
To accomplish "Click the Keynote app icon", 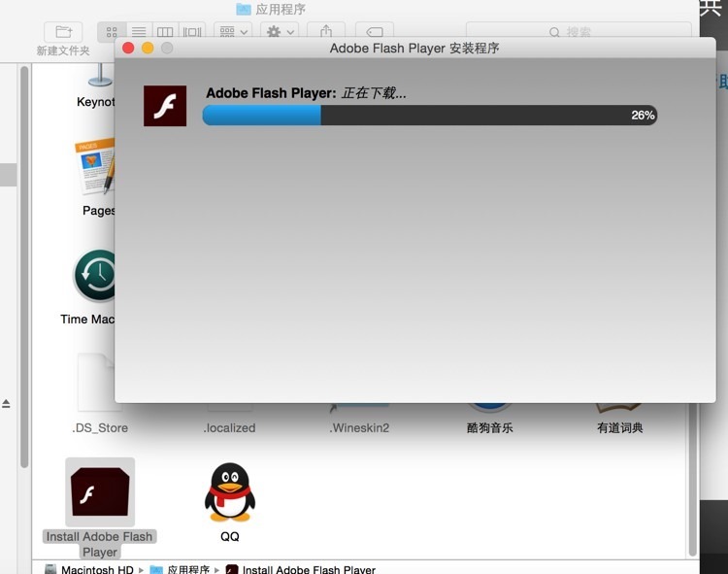I will [100, 75].
